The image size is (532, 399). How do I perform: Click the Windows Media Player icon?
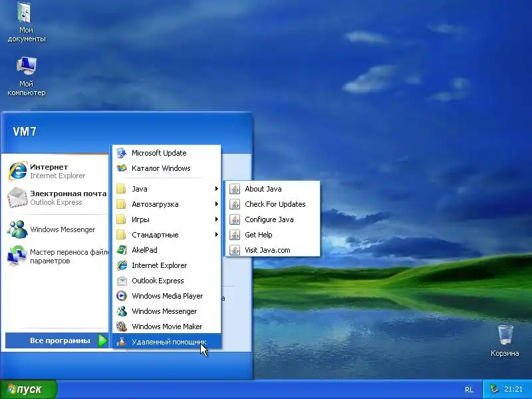tap(122, 296)
